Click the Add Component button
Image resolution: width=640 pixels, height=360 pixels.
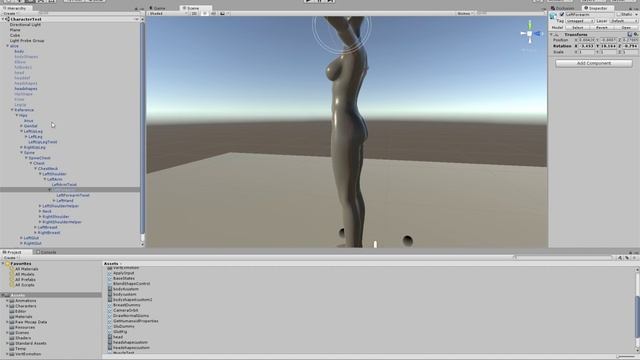tap(594, 63)
